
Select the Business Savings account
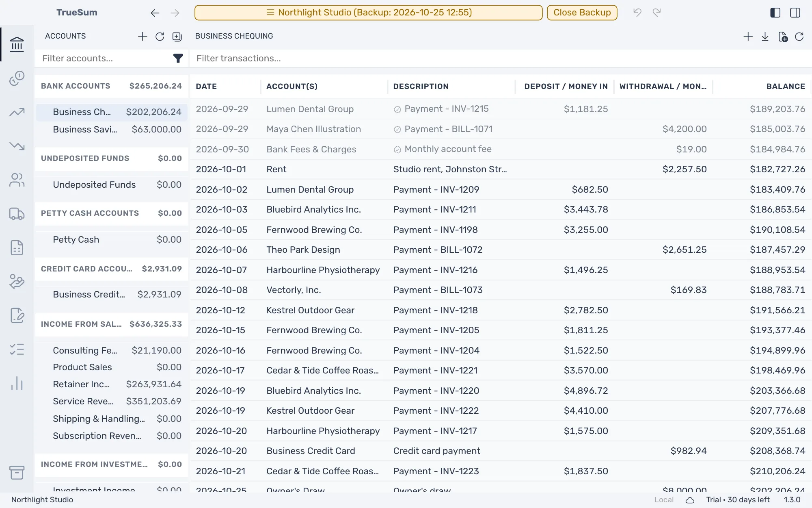click(x=111, y=130)
